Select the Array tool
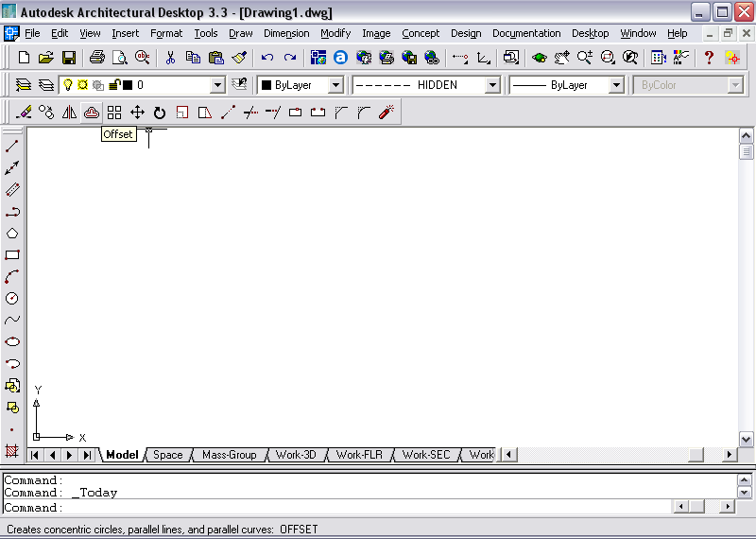The height and width of the screenshot is (539, 756). click(x=114, y=113)
